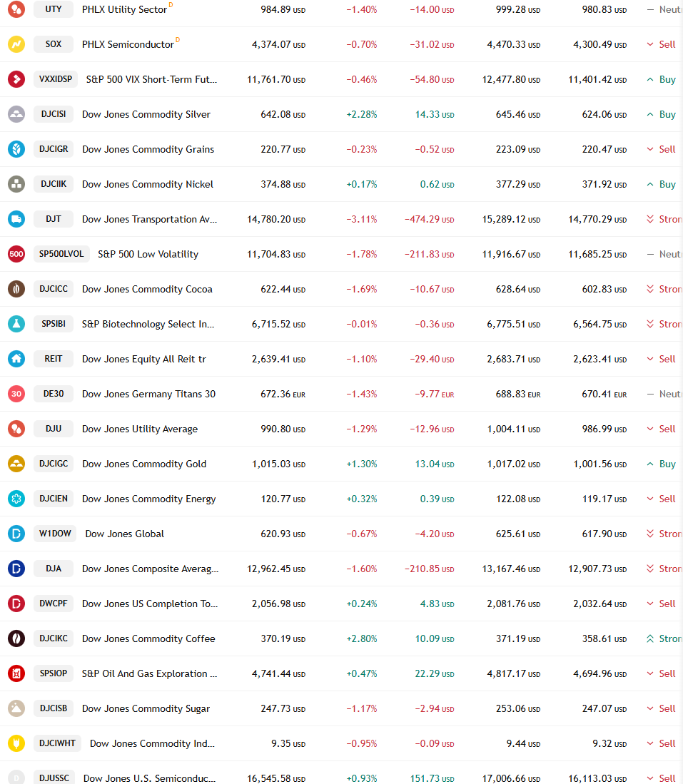
Task: Click the Sell rating for REIT
Action: pyautogui.click(x=661, y=359)
